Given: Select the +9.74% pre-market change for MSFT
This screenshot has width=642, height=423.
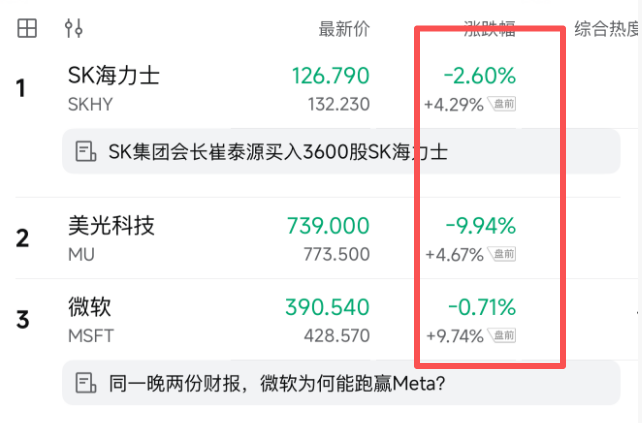Looking at the screenshot, I should click(455, 336).
